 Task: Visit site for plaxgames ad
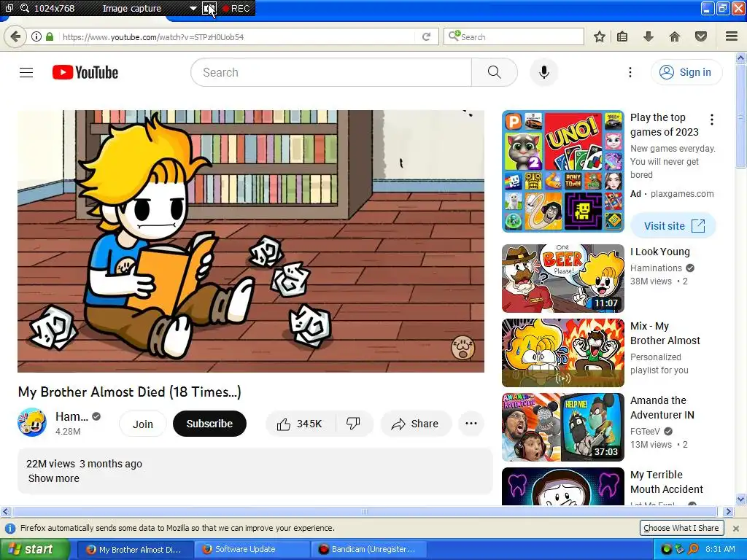(x=673, y=226)
